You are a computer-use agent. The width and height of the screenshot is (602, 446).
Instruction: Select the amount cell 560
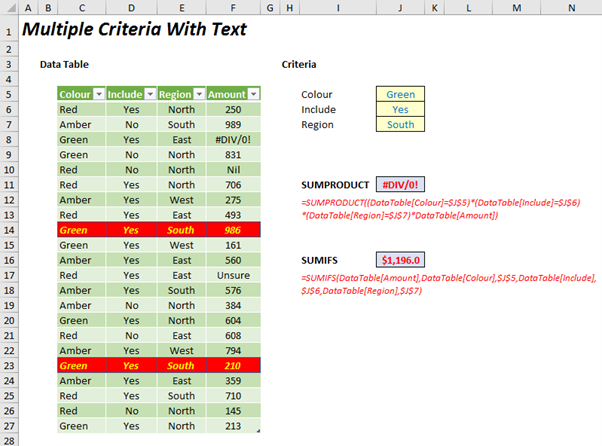pos(233,260)
